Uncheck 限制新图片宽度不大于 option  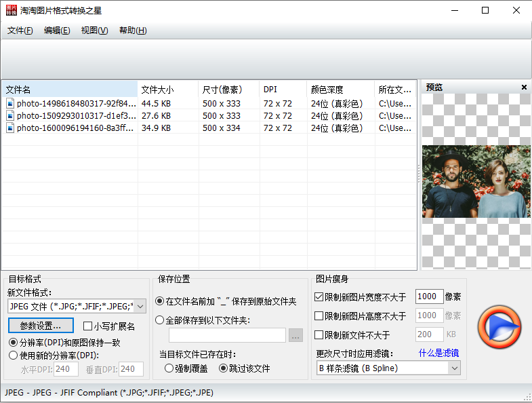[320, 297]
